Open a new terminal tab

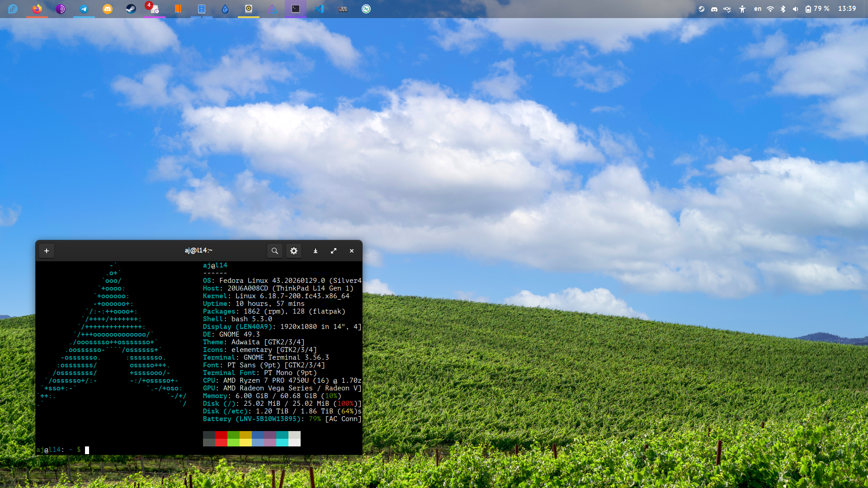(x=47, y=251)
